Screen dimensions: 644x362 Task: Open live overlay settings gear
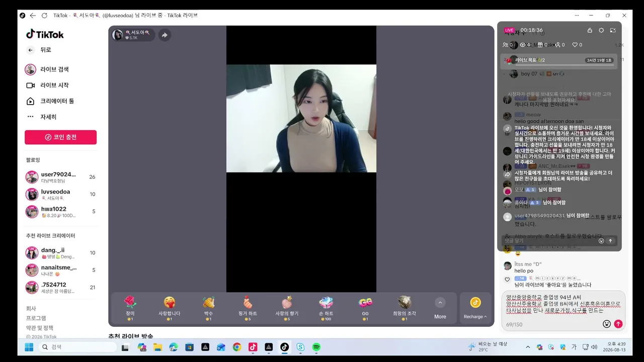pyautogui.click(x=601, y=30)
